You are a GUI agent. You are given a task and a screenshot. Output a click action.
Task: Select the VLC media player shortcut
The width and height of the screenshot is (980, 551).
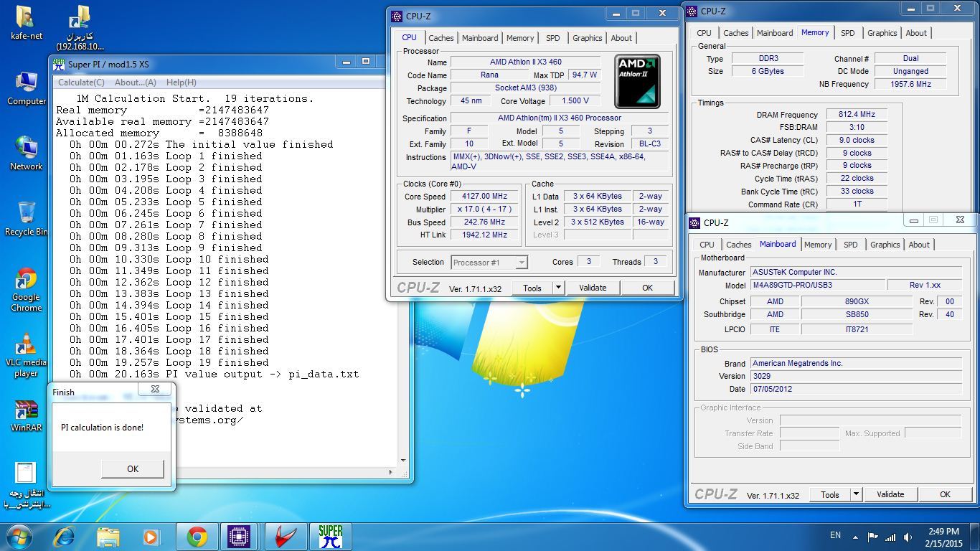[26, 355]
